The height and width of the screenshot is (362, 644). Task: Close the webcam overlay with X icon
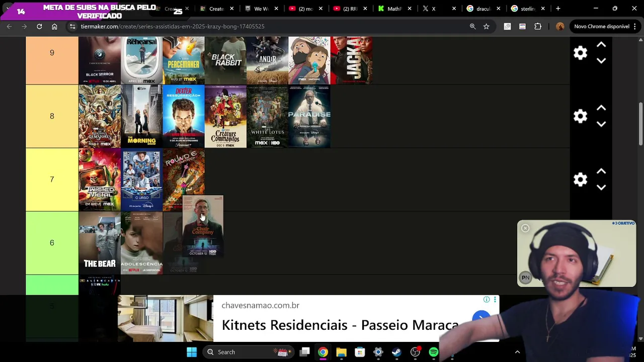coord(525,228)
